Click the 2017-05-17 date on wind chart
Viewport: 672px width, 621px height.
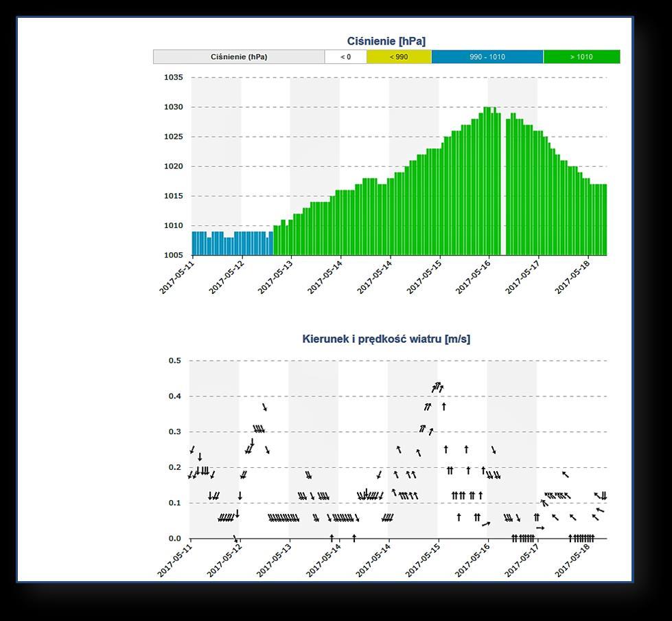(x=522, y=560)
